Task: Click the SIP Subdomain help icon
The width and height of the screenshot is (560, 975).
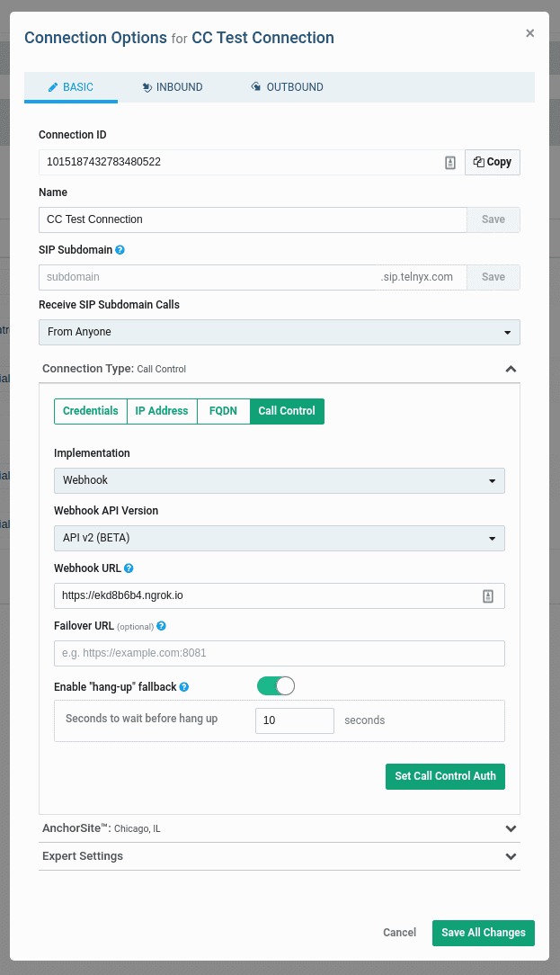Action: 120,250
